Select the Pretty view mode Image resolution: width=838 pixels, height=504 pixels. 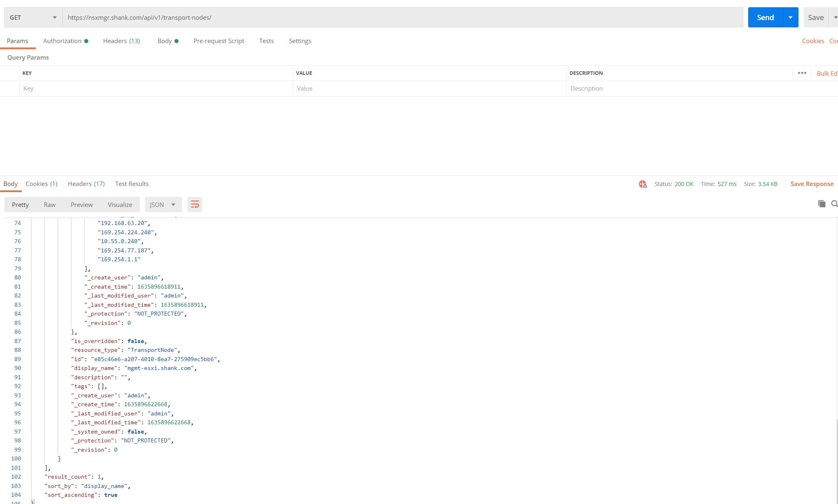tap(20, 204)
